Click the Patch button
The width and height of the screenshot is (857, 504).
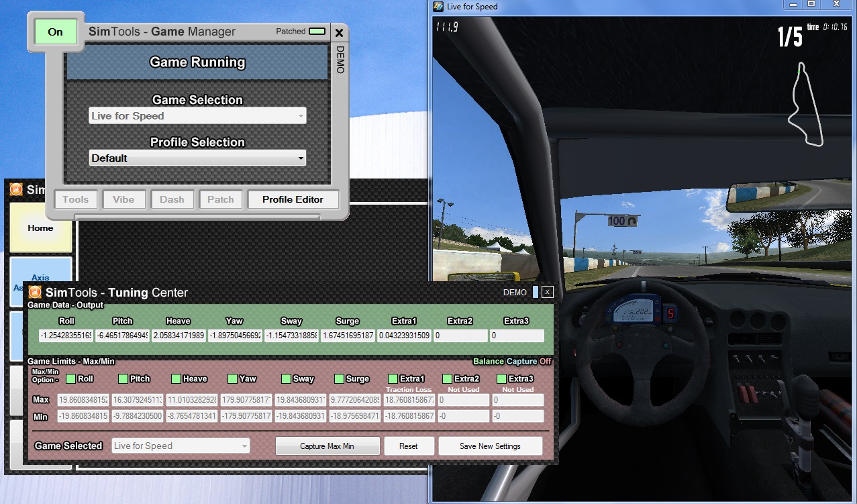click(x=220, y=199)
